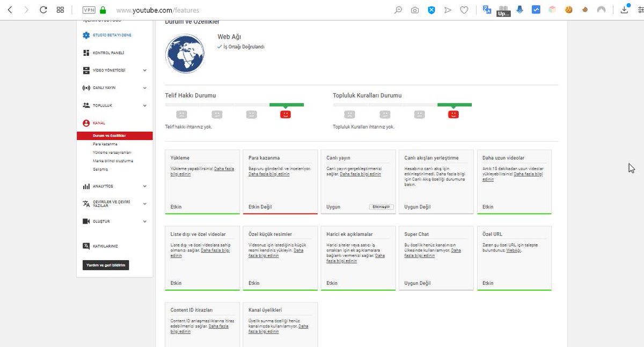644x347 pixels.
Task: Open Marka bilinci oluşturma sidebar item
Action: [x=113, y=161]
